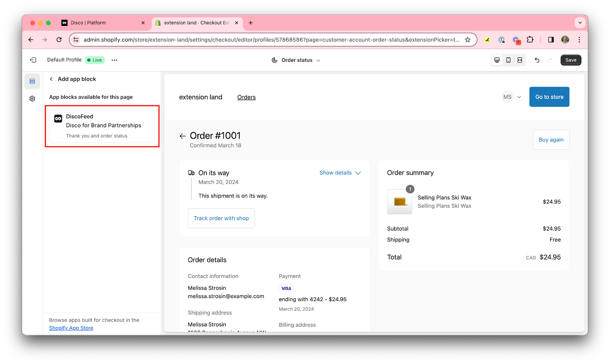The image size is (610, 364).
Task: Click the Live status badge
Action: [x=95, y=60]
